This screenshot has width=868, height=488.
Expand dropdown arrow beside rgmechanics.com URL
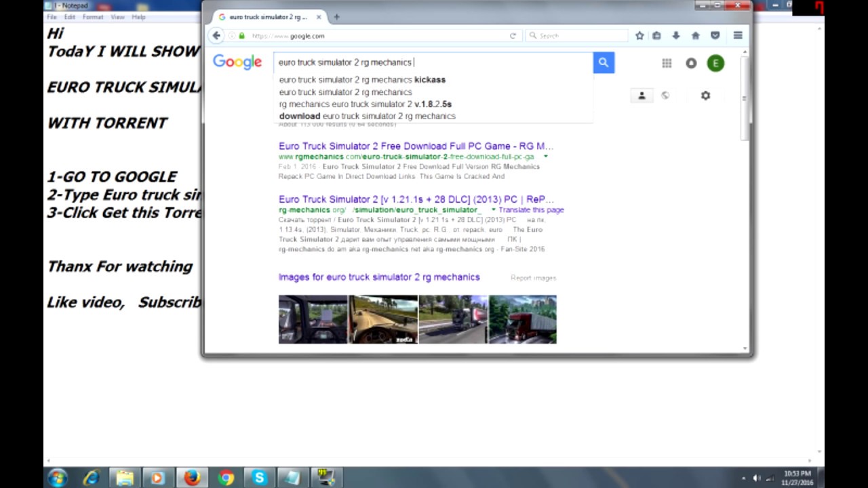(x=545, y=157)
